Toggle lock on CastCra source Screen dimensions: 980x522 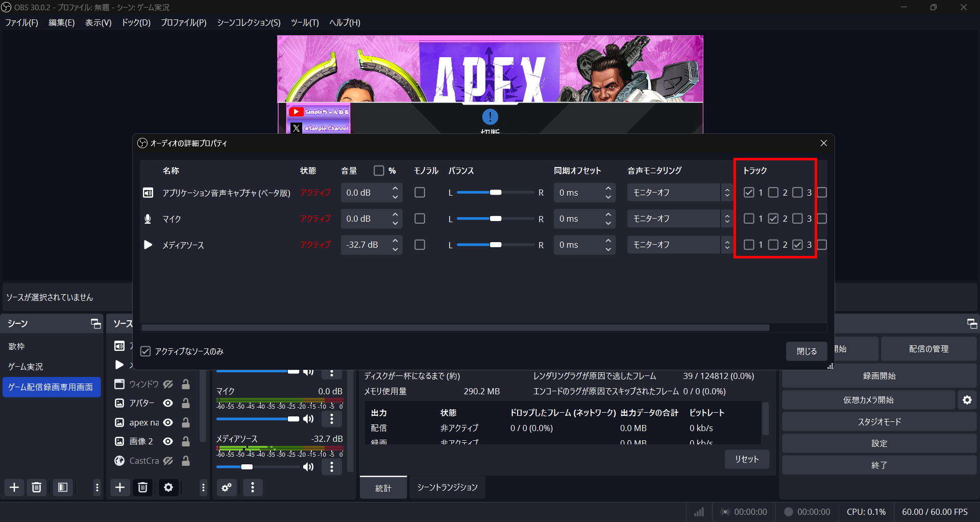tap(186, 461)
